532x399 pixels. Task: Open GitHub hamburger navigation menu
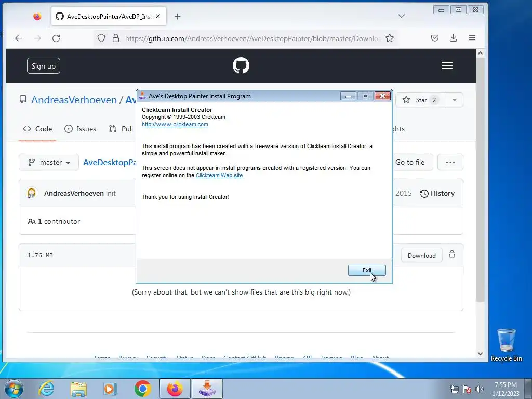447,65
